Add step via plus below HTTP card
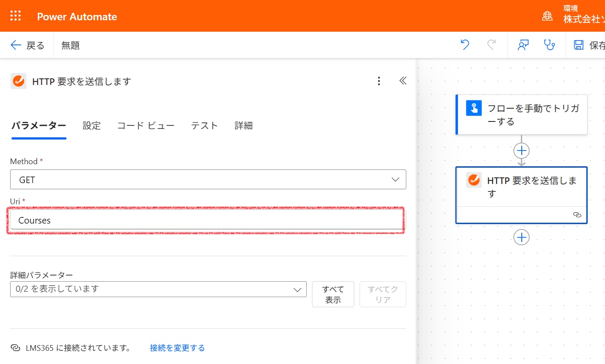The height and width of the screenshot is (364, 605). coord(522,237)
